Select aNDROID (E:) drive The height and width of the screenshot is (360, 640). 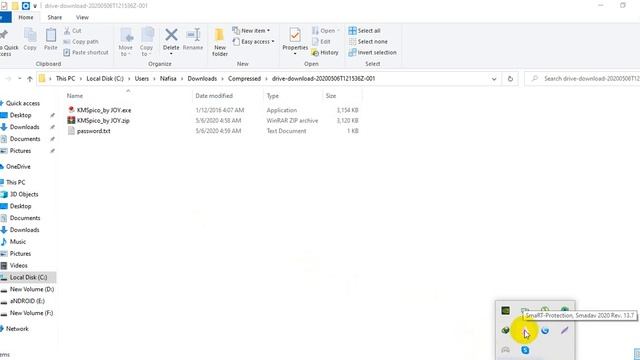(x=27, y=301)
